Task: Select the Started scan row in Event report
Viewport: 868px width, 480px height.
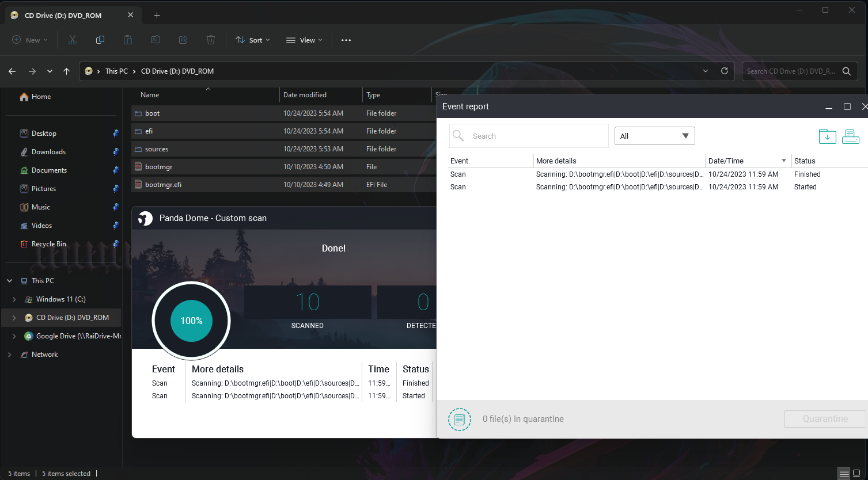Action: [658, 187]
